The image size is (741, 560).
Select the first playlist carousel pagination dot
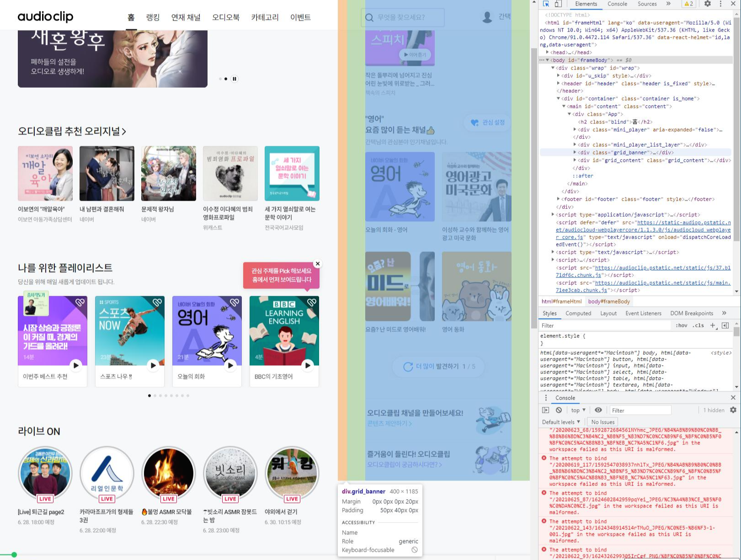[149, 395]
